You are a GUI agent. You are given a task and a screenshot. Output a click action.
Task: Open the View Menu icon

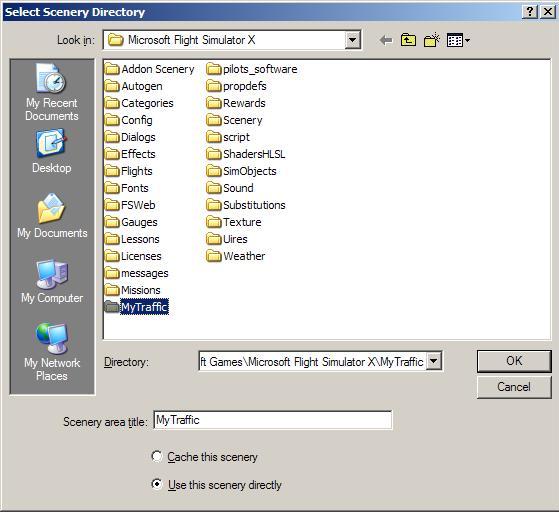(x=458, y=40)
